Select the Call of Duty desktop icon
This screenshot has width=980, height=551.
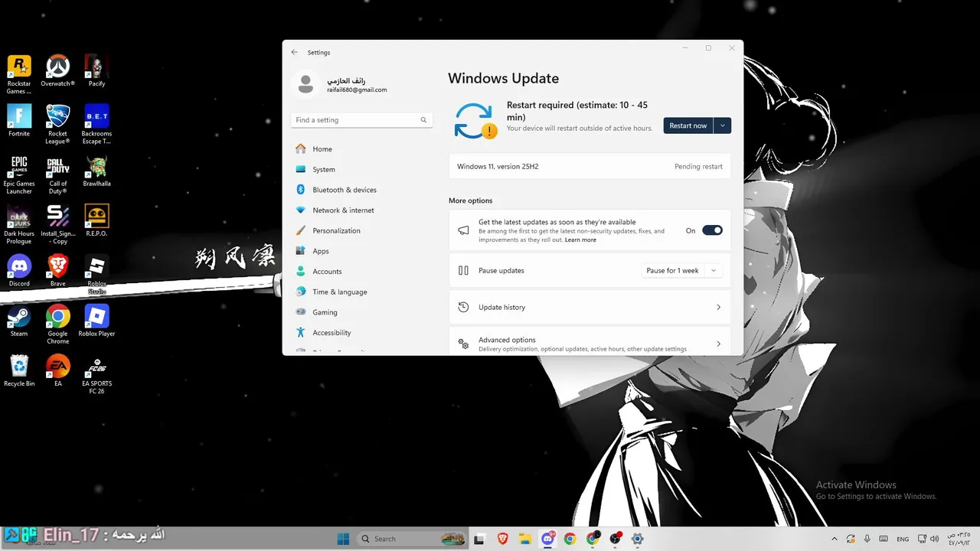tap(57, 174)
